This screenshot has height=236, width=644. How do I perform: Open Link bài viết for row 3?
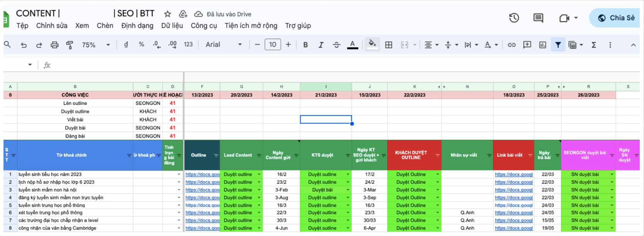click(x=514, y=190)
